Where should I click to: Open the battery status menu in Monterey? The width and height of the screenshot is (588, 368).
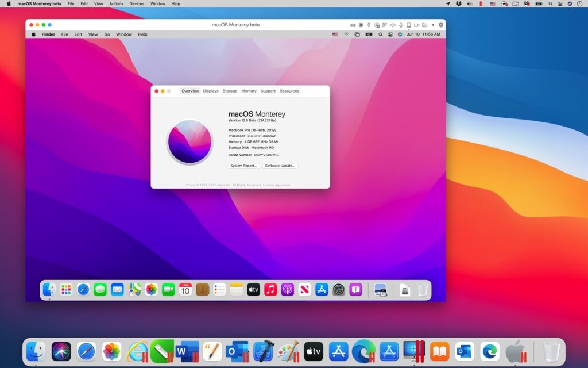[x=368, y=34]
